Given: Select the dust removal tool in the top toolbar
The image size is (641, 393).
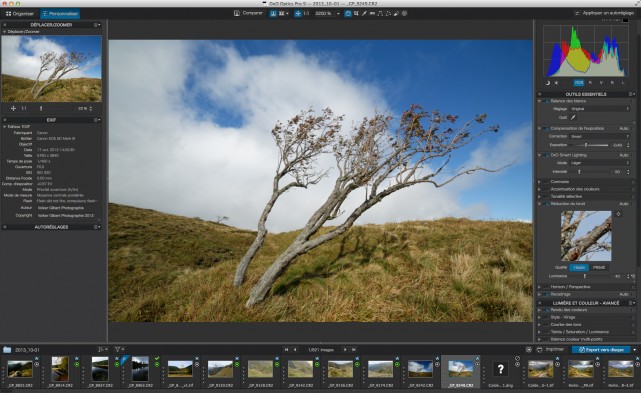Looking at the screenshot, I should pyautogui.click(x=396, y=13).
